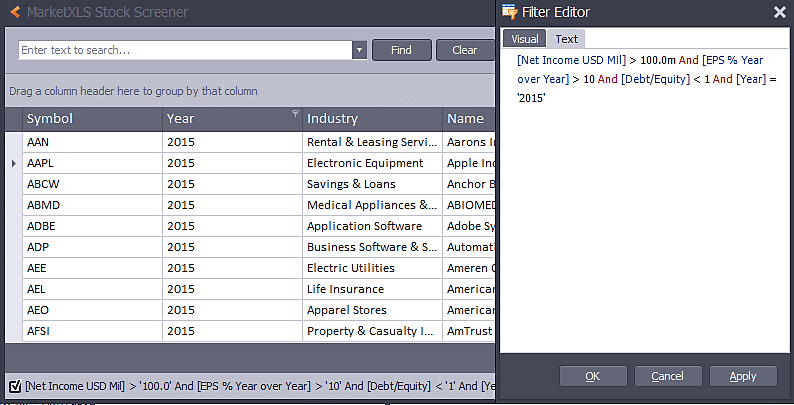
Task: Select the AEO symbol cell
Action: tap(93, 310)
